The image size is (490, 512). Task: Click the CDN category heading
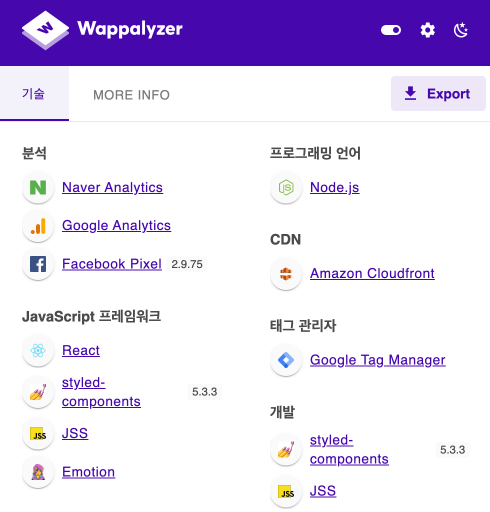(x=285, y=239)
